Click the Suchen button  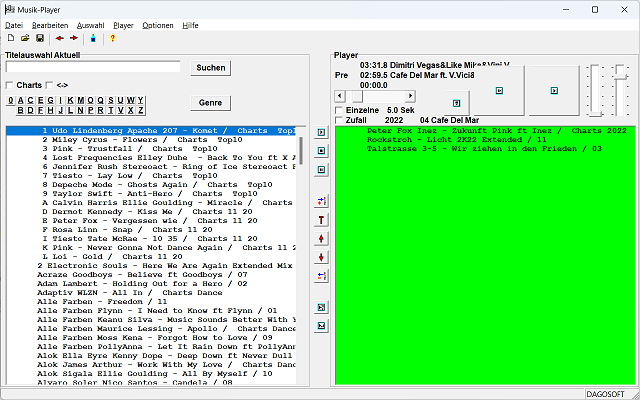[x=210, y=68]
